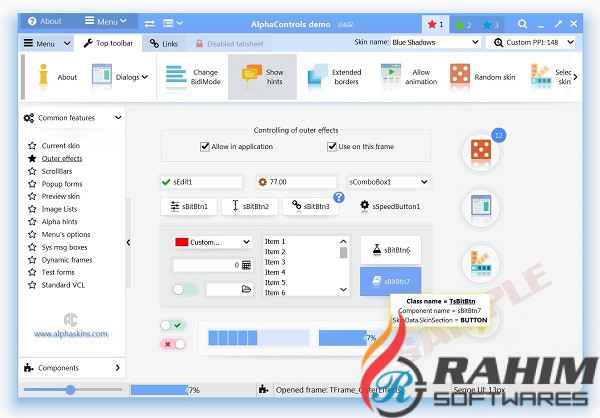Click the sBitBtn6 button
Screen dimensions: 600x418
point(391,250)
